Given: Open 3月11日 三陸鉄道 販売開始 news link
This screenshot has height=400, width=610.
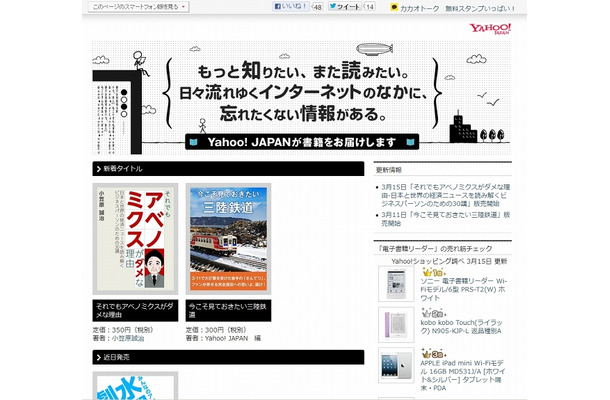Looking at the screenshot, I should click(x=445, y=219).
